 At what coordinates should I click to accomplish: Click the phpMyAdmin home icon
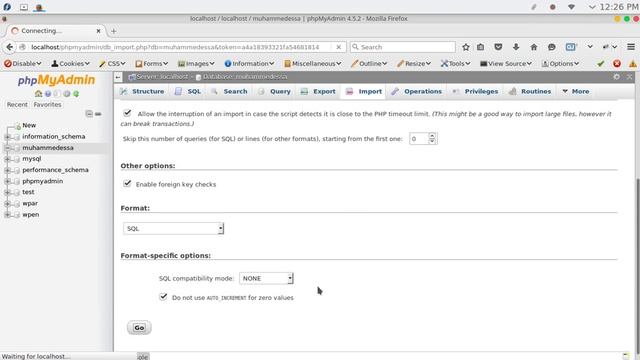[38, 93]
